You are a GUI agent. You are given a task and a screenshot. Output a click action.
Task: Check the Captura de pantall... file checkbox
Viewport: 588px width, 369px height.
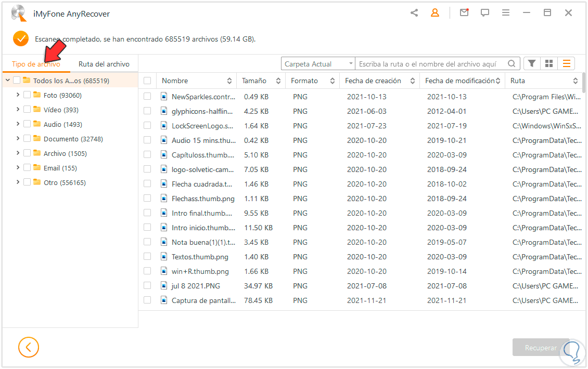tap(147, 300)
